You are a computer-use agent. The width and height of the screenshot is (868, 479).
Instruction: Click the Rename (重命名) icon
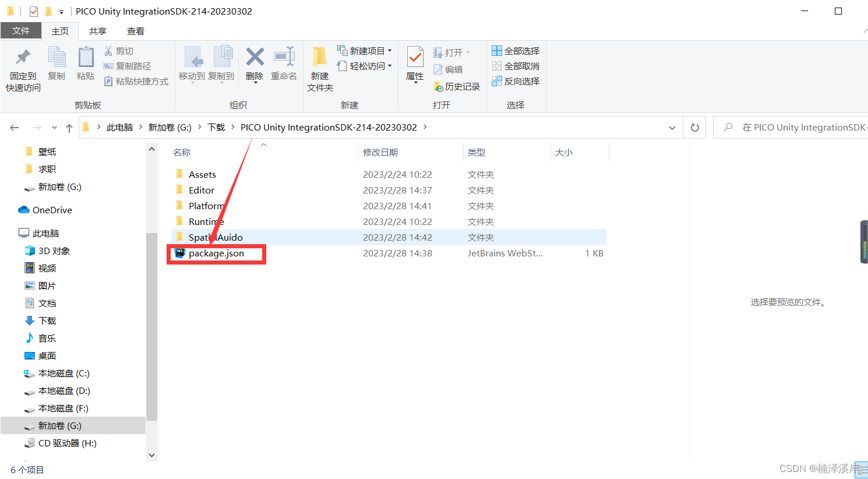pos(284,64)
